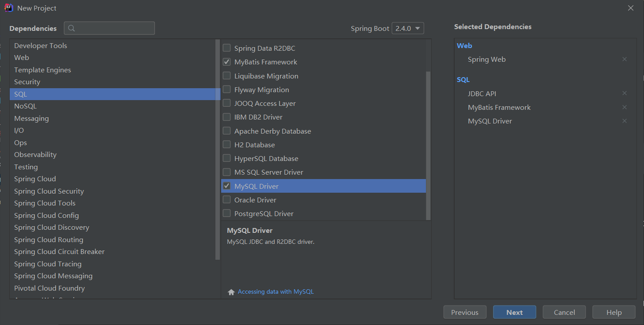Select Spring Cloud category
Image resolution: width=644 pixels, height=325 pixels.
[113, 179]
